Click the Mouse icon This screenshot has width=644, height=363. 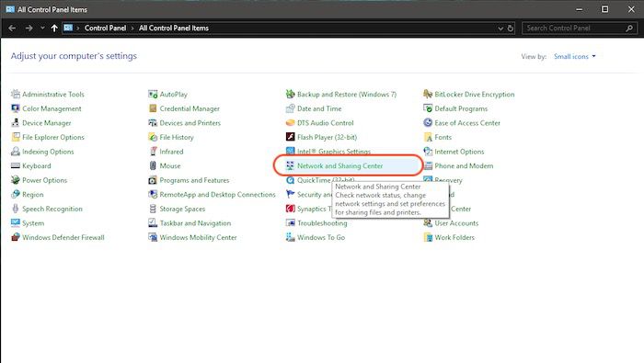(x=153, y=165)
